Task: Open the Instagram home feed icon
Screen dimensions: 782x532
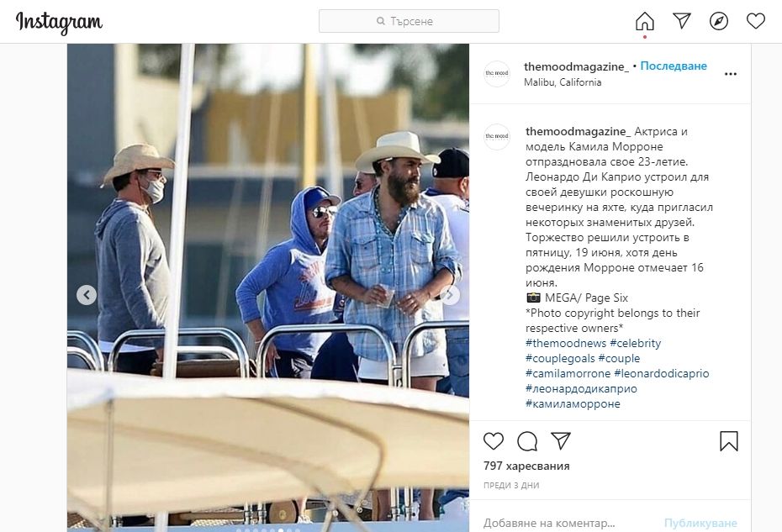Action: coord(644,22)
